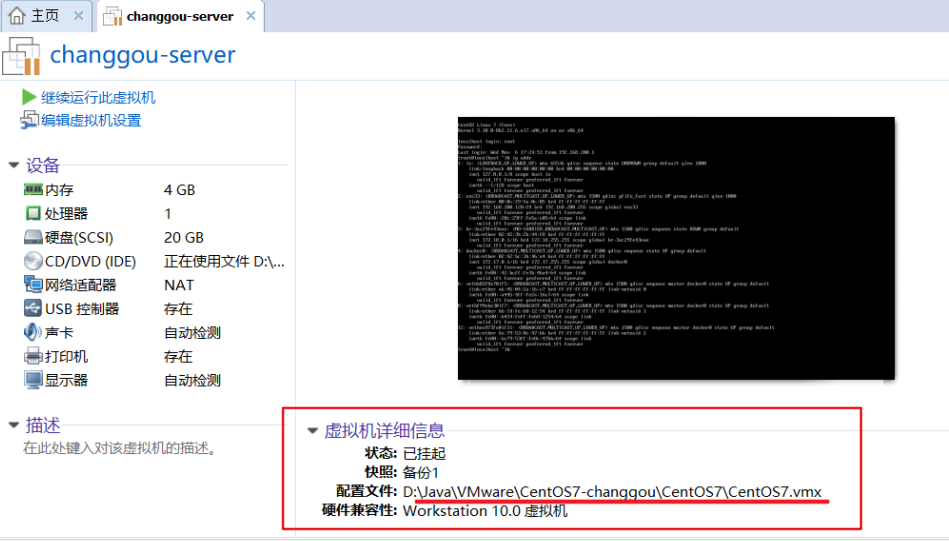Close the changgou-server tab
949x541 pixels.
tap(251, 16)
